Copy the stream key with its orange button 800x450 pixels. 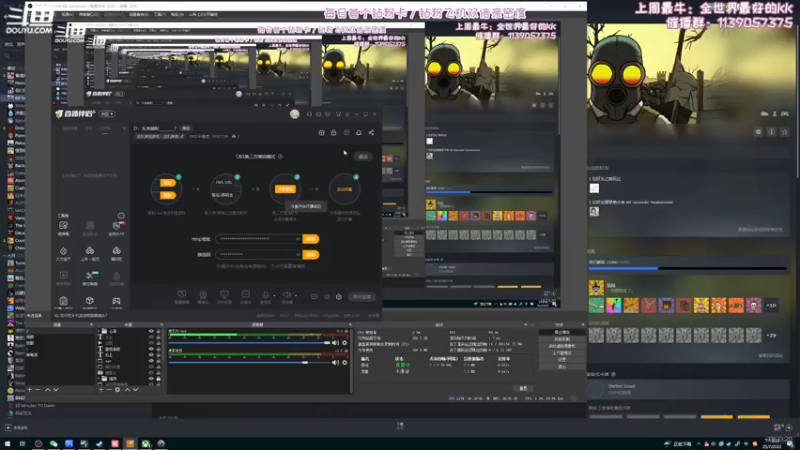[311, 254]
